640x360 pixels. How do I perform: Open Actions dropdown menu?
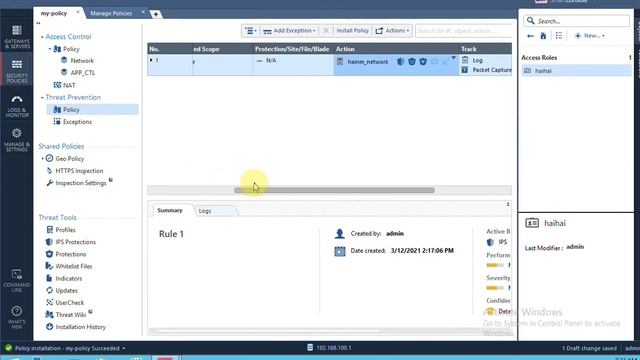(x=392, y=31)
